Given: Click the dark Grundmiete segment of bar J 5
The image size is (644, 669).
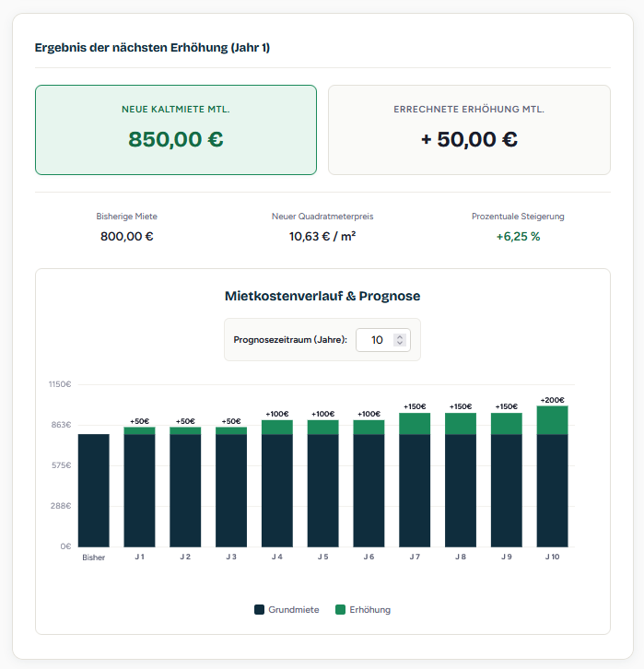Looking at the screenshot, I should [322, 490].
